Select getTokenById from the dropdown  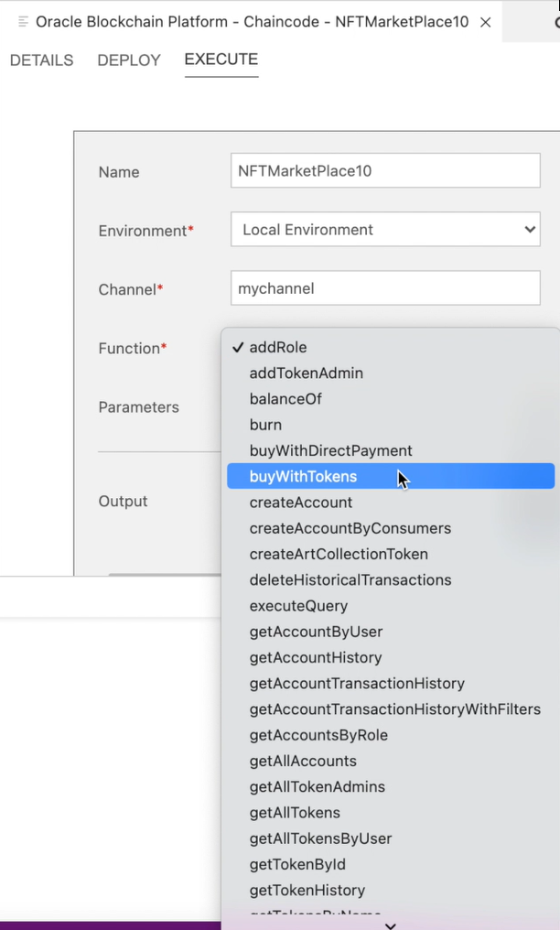[297, 864]
